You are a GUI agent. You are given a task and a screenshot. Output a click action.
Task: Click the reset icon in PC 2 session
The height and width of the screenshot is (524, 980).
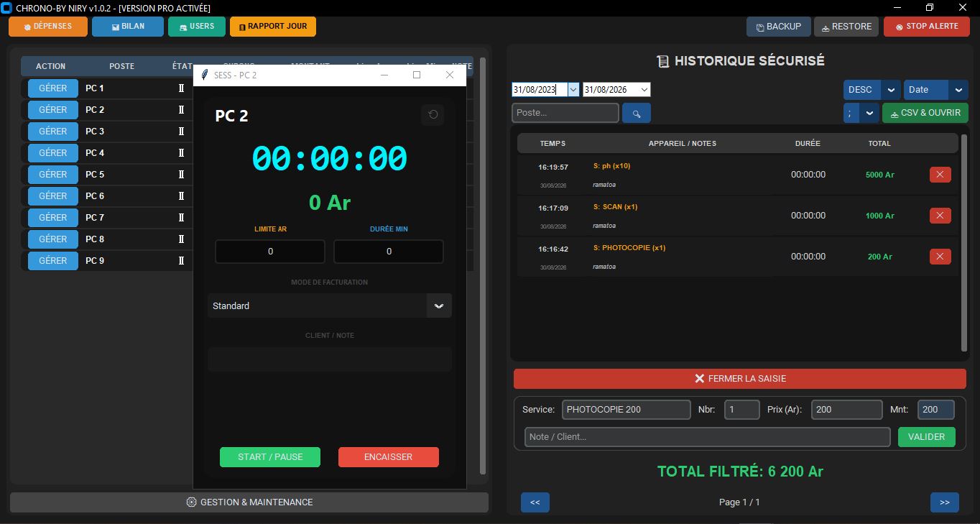click(433, 114)
